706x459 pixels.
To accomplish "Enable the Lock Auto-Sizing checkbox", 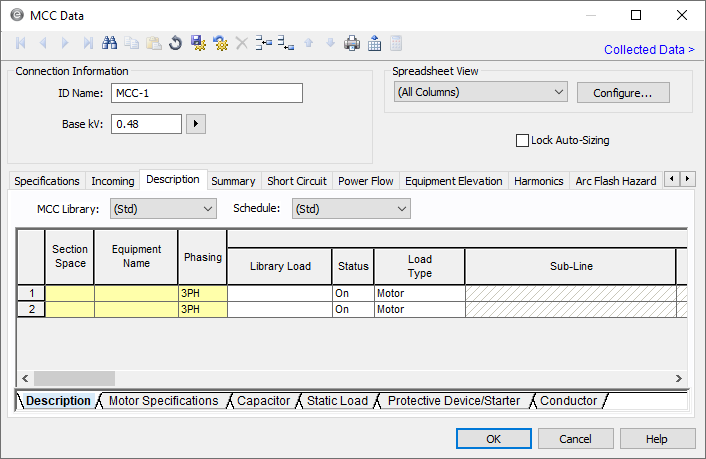I will 522,141.
